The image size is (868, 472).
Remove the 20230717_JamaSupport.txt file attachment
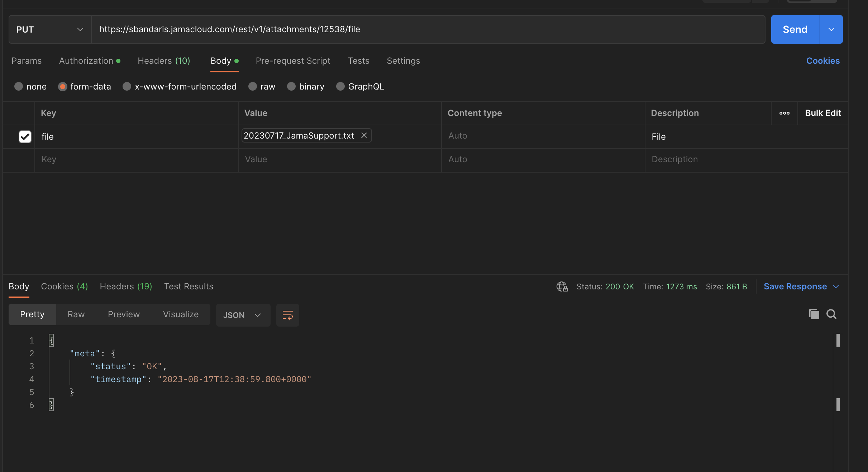(x=364, y=135)
